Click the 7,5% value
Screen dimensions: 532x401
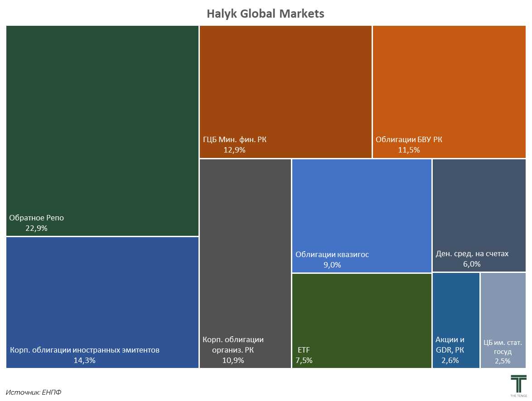tap(304, 360)
